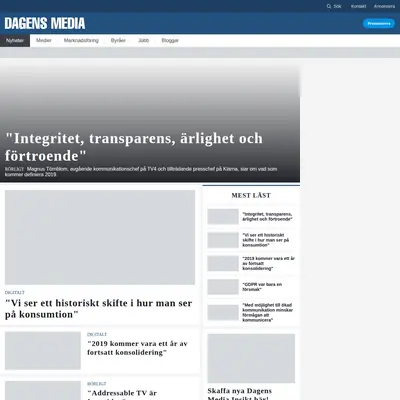
Task: Open the Byråer menu tab
Action: [x=118, y=41]
